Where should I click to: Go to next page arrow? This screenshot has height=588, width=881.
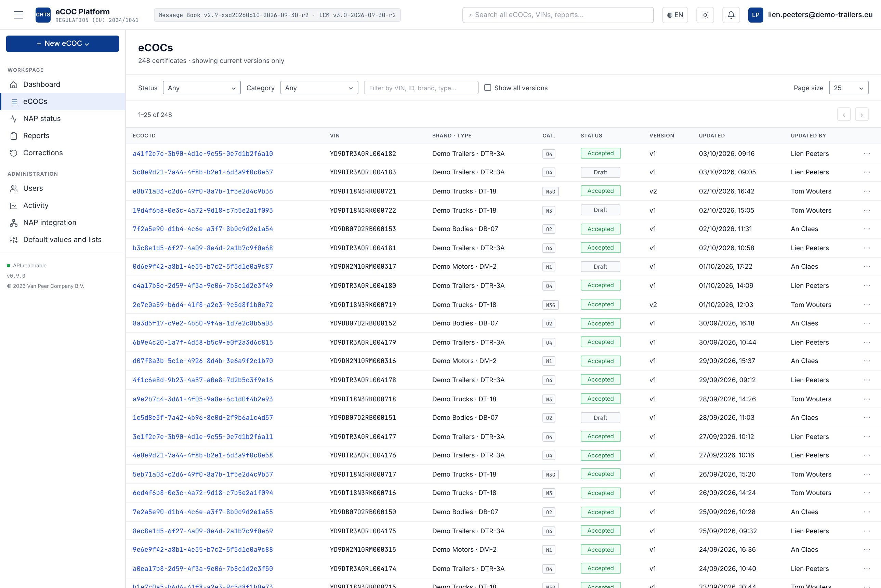pyautogui.click(x=862, y=115)
